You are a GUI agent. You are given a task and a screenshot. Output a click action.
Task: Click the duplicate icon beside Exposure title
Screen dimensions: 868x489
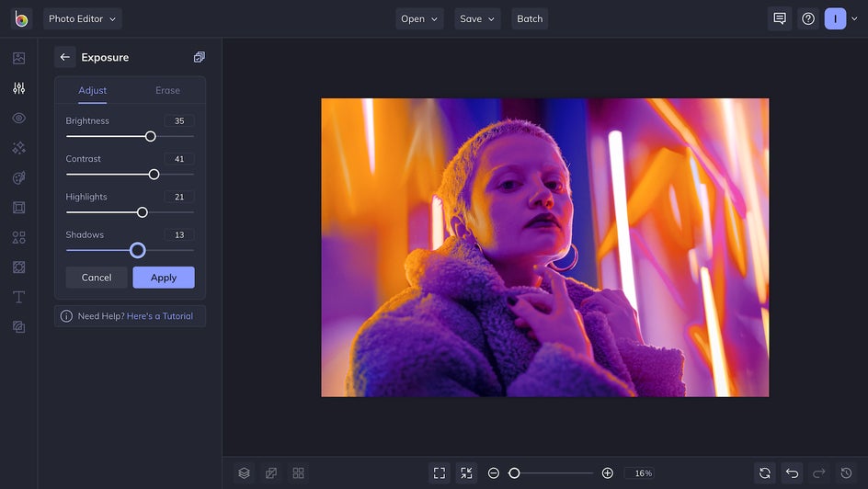pos(200,57)
